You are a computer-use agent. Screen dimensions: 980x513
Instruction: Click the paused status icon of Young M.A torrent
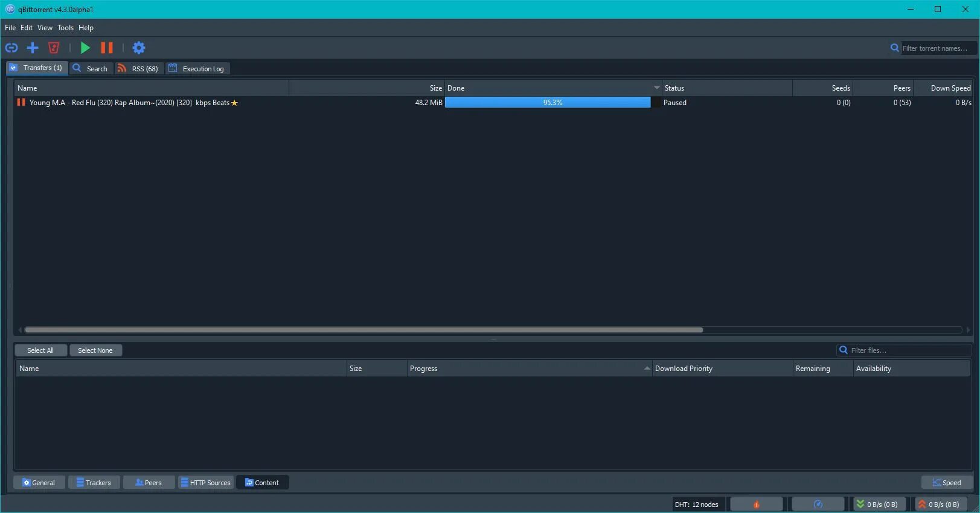tap(21, 103)
